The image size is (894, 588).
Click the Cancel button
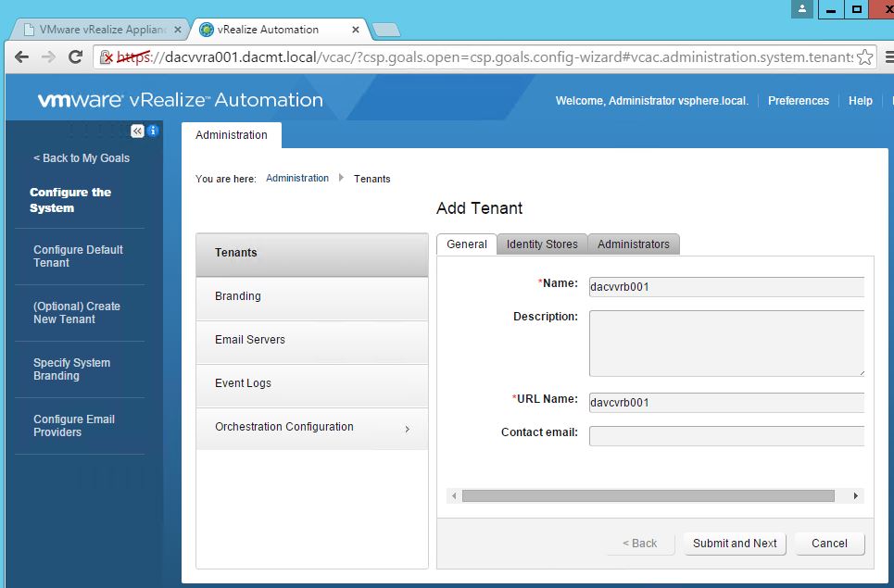click(829, 544)
